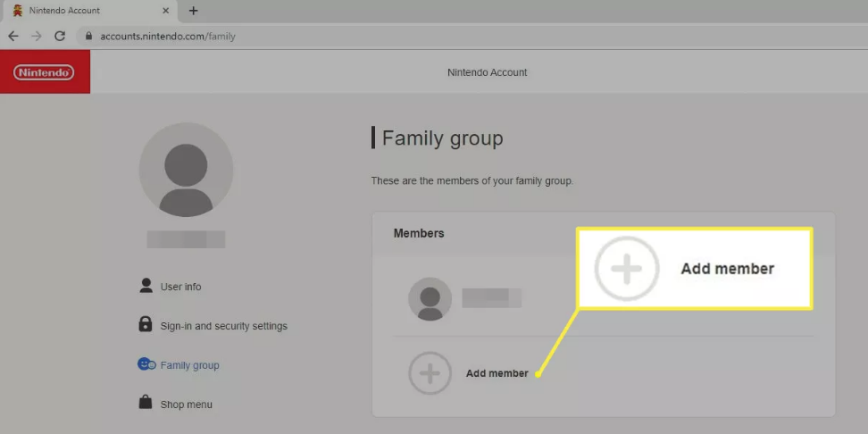Open Shop menu in sidebar
Image resolution: width=868 pixels, height=434 pixels.
[x=186, y=405]
